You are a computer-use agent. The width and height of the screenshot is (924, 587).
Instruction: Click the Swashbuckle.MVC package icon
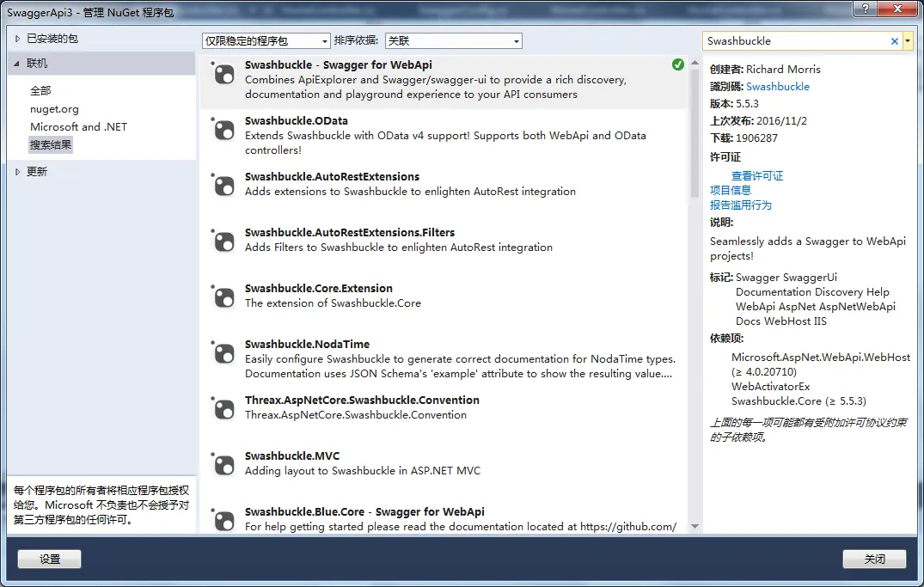click(223, 464)
